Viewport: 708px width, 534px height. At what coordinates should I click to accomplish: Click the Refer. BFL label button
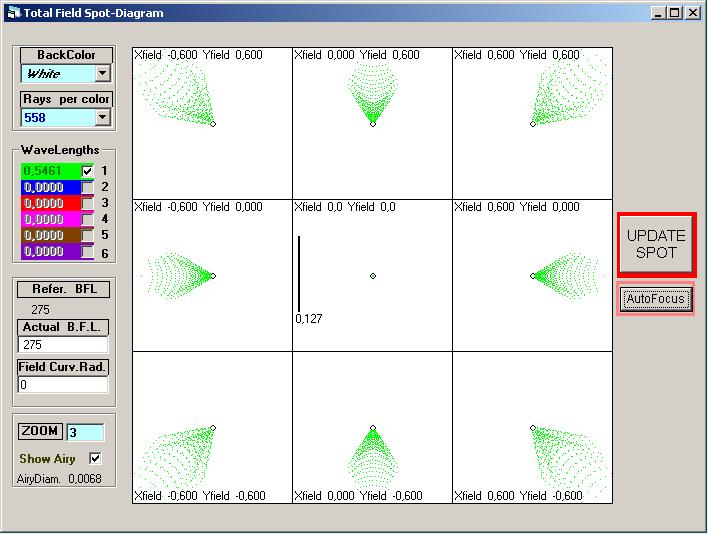point(63,289)
